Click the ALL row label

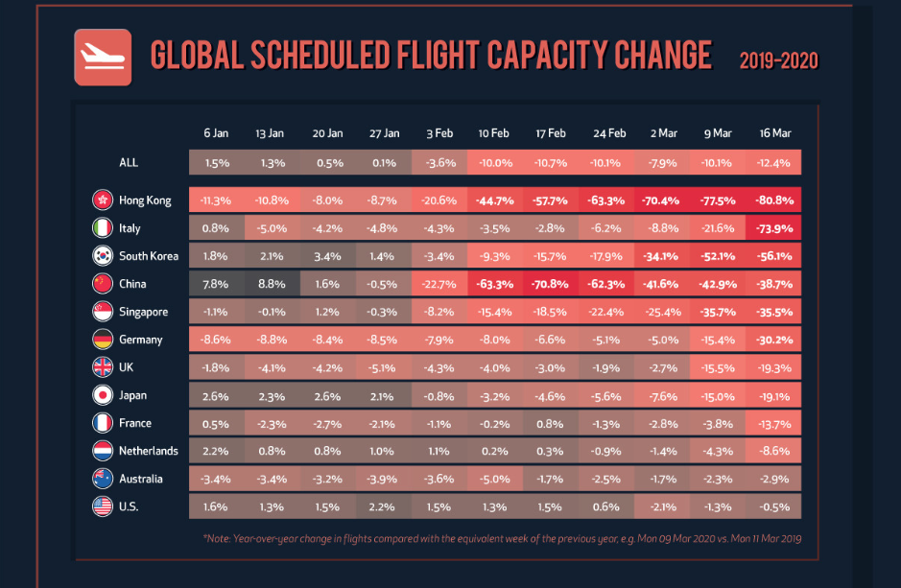pyautogui.click(x=129, y=163)
